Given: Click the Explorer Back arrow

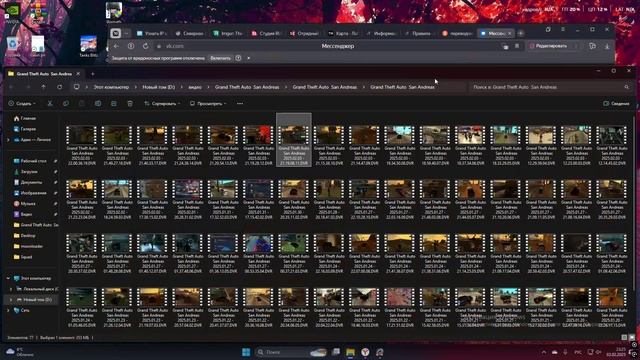Looking at the screenshot, I should pos(11,87).
